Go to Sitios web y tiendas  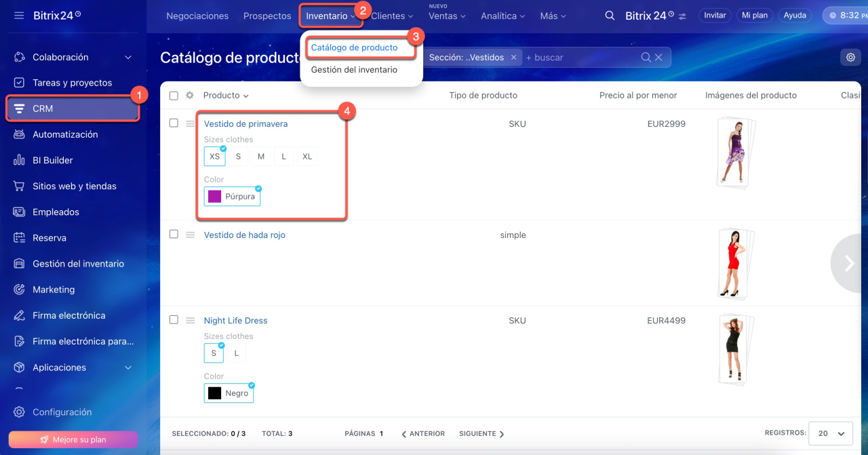point(74,186)
